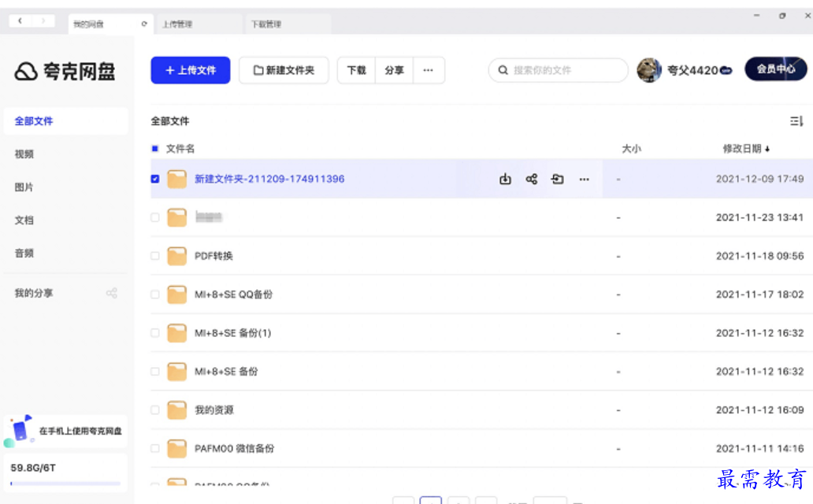Viewport: 813px width, 504px height.
Task: Open the 我的资源 folder name
Action: point(214,409)
